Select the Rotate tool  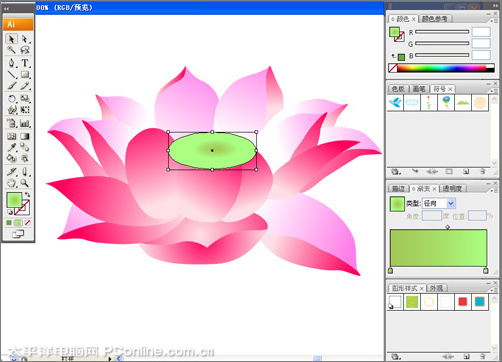[11, 99]
